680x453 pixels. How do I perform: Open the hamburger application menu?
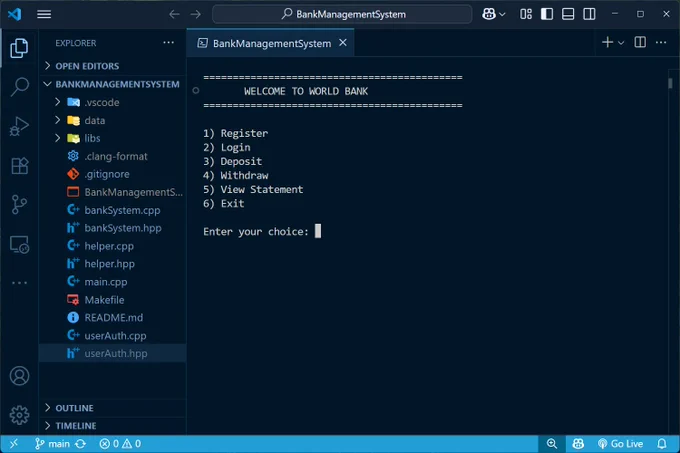click(44, 14)
